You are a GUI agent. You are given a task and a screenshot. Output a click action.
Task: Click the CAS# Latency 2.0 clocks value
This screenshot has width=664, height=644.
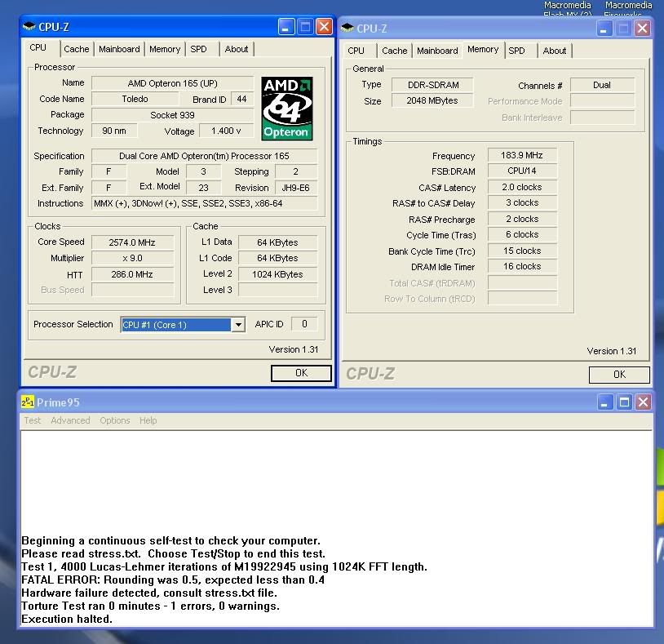click(x=522, y=187)
